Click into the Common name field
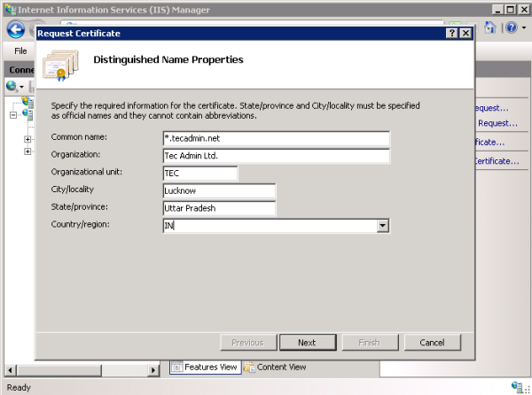This screenshot has width=532, height=395. [276, 138]
